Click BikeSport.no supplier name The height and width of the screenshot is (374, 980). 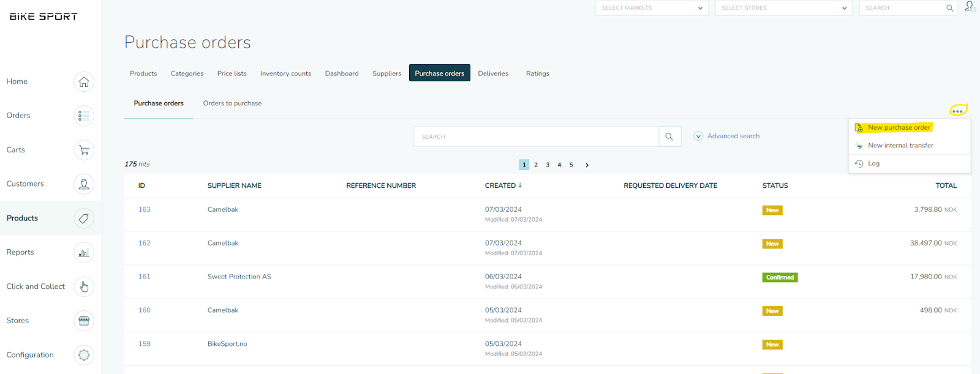click(227, 344)
